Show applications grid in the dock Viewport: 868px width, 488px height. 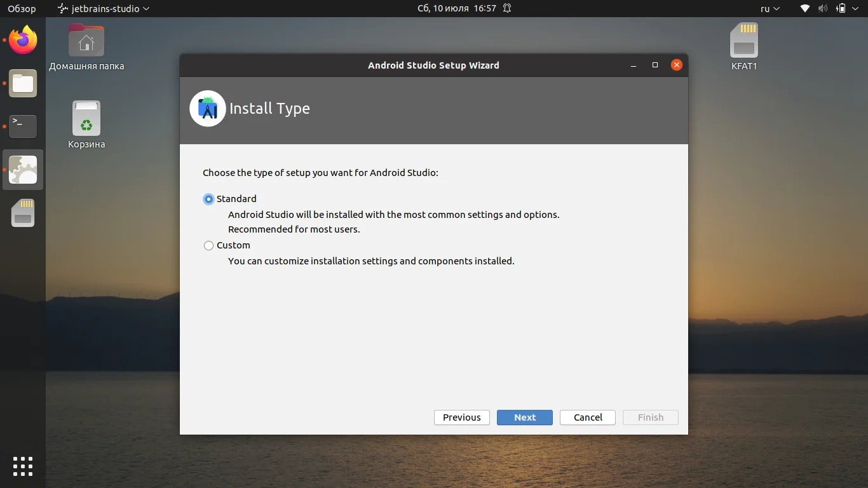point(23,466)
